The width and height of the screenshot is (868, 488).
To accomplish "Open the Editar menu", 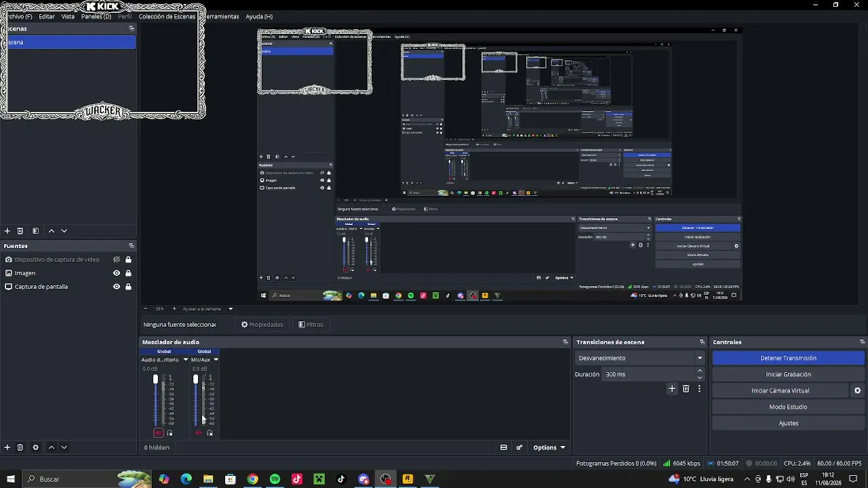I will click(47, 16).
